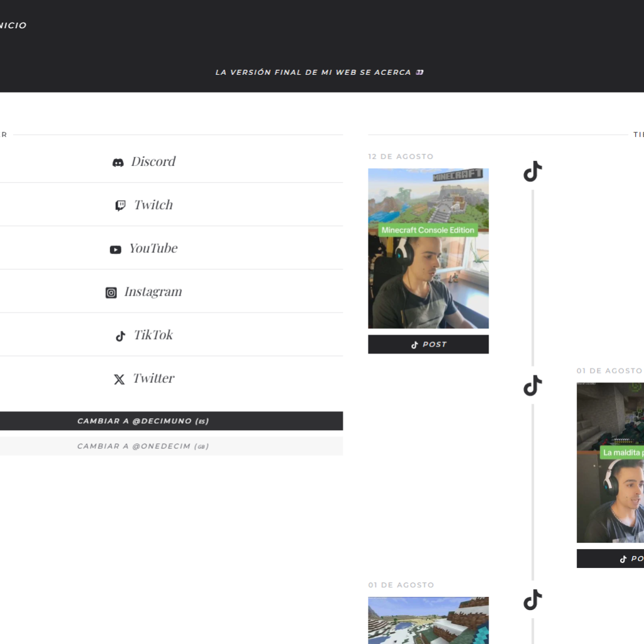Open the YouTube link text

click(x=153, y=248)
